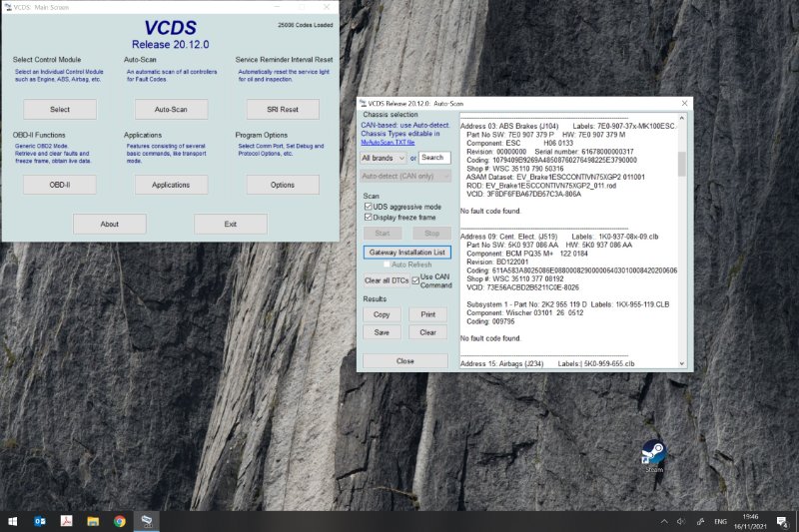Open the taskbar clock and date

pos(750,521)
